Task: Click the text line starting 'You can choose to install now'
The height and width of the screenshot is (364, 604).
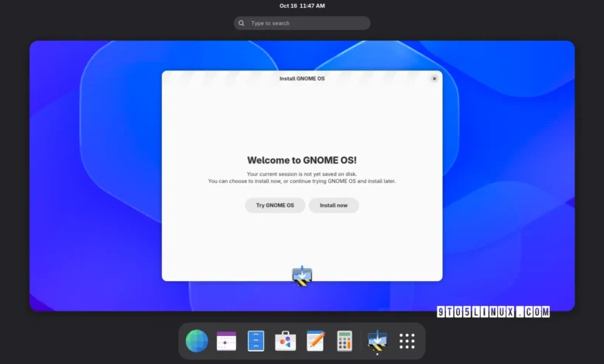Action: [302, 181]
